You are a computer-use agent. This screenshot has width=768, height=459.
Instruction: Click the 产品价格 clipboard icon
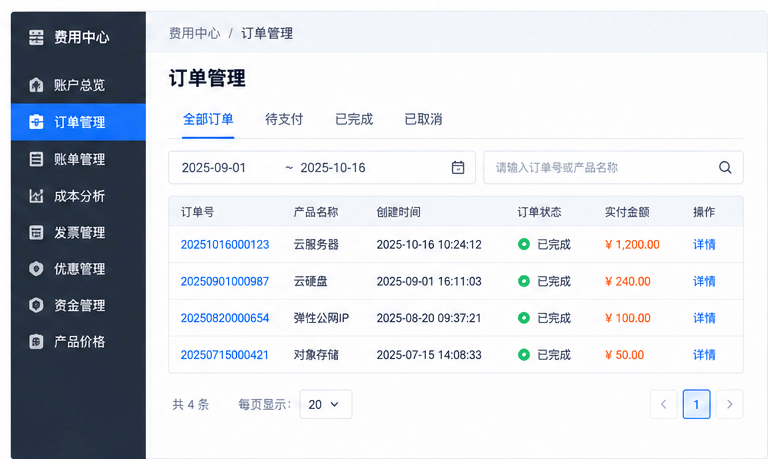coord(36,341)
